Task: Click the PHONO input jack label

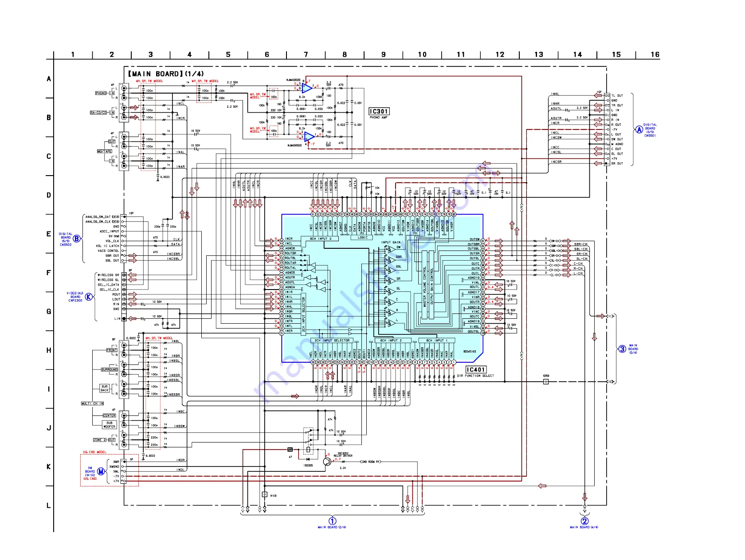Action: coord(101,93)
